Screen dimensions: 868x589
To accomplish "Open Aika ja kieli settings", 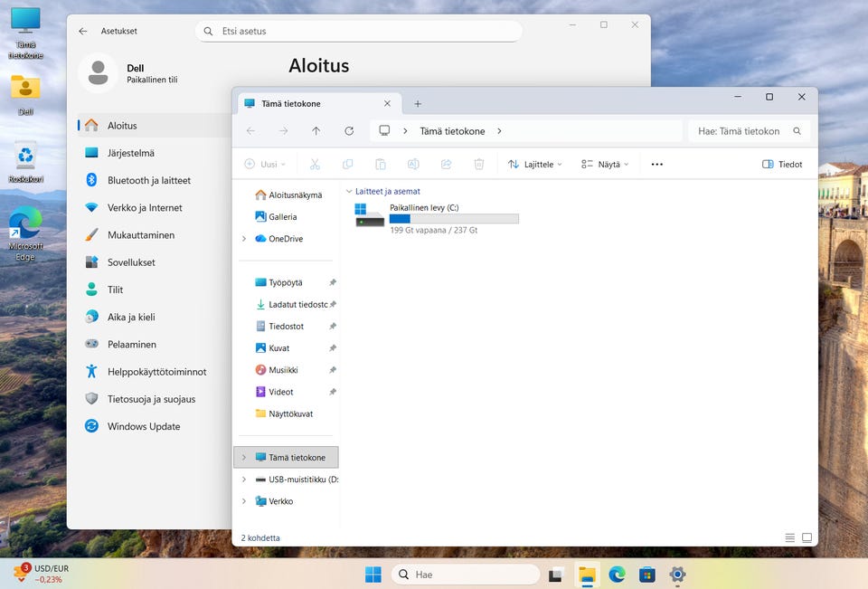I will pyautogui.click(x=155, y=317).
